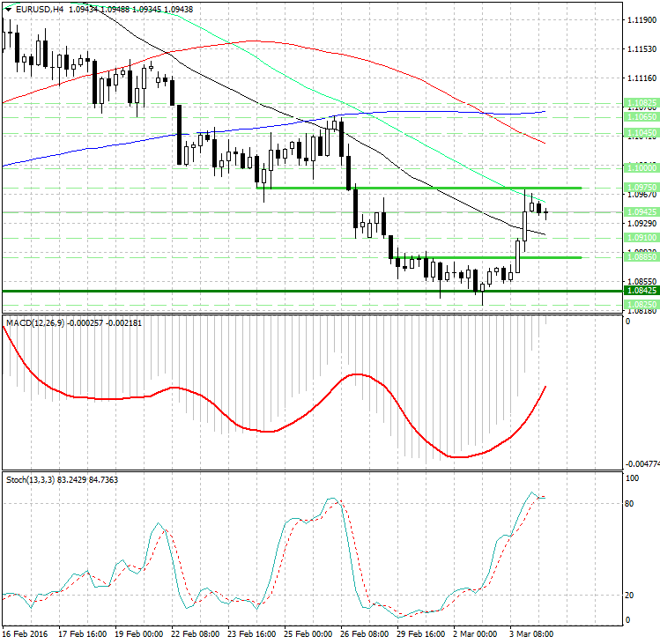Select the 1.09750 price level label
This screenshot has height=644, width=660.
(x=639, y=188)
